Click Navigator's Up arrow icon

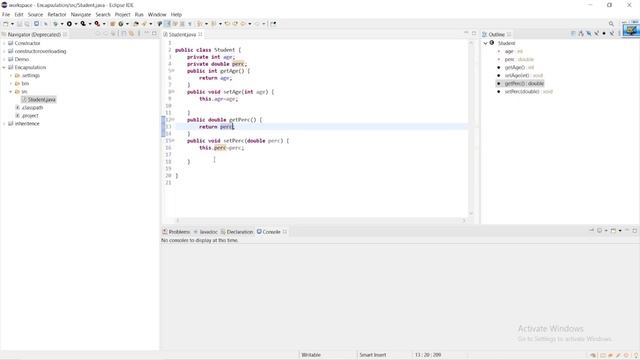[x=113, y=34]
